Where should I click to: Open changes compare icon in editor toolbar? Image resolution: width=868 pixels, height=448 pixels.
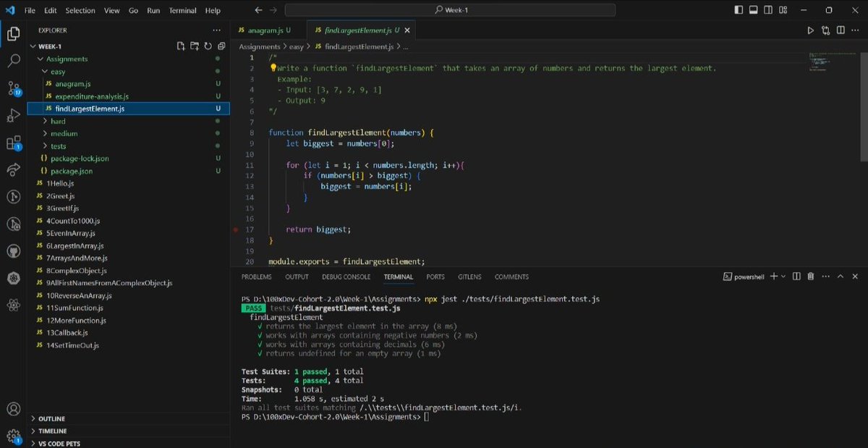tap(825, 30)
